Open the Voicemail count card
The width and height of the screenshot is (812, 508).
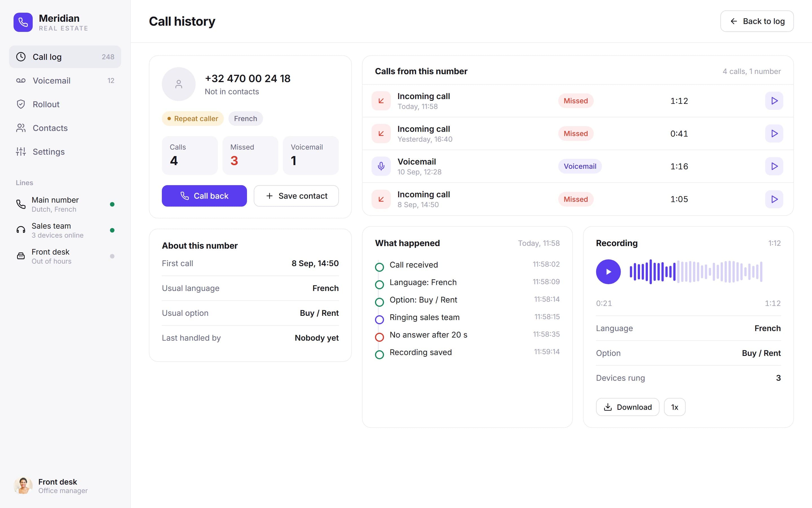[310, 155]
